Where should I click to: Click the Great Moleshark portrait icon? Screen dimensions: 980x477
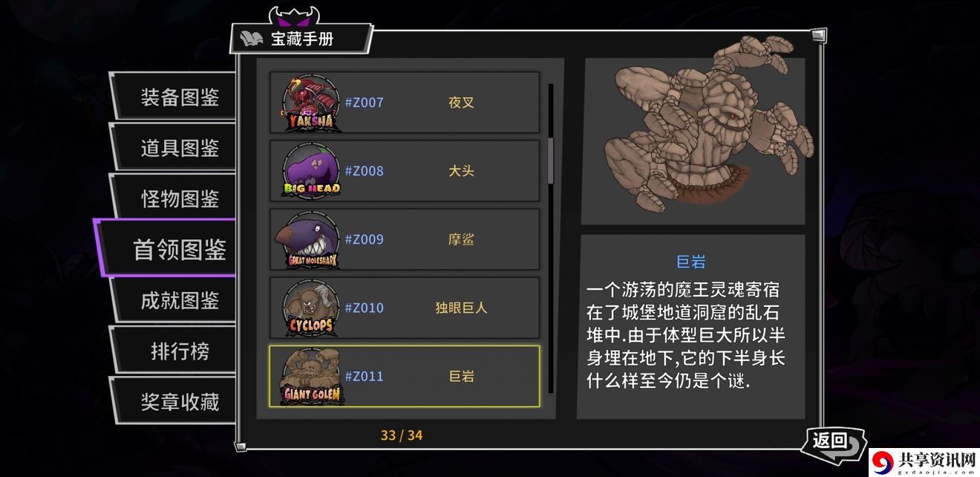[x=312, y=239]
